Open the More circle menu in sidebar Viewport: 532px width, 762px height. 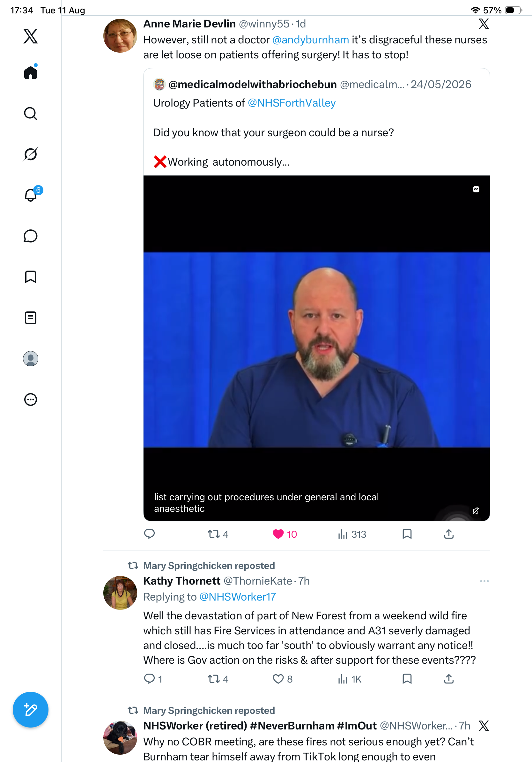pyautogui.click(x=31, y=400)
